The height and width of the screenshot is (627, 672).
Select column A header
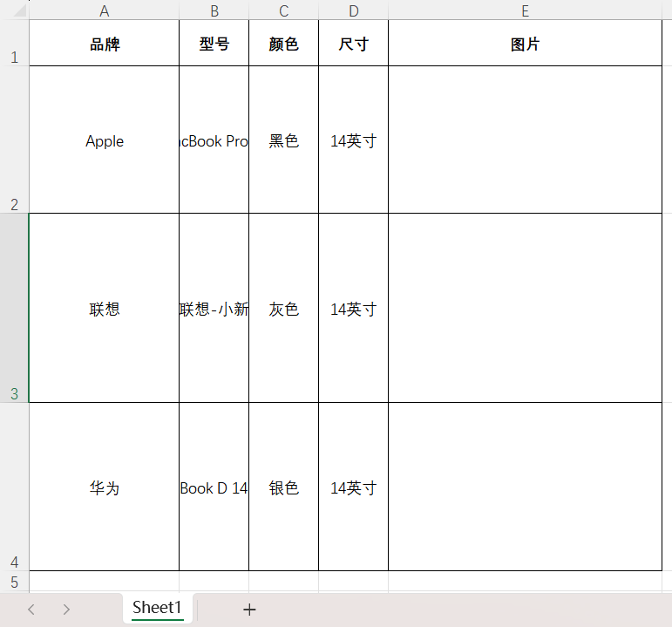pyautogui.click(x=104, y=10)
